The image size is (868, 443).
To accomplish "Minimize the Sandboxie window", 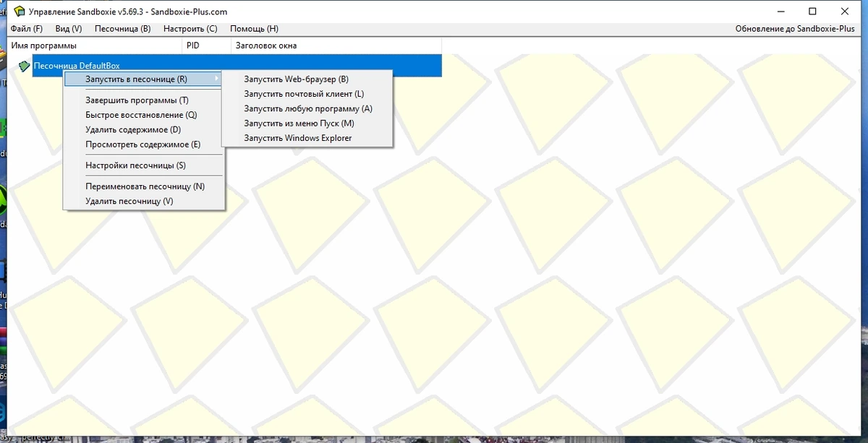I will 782,11.
